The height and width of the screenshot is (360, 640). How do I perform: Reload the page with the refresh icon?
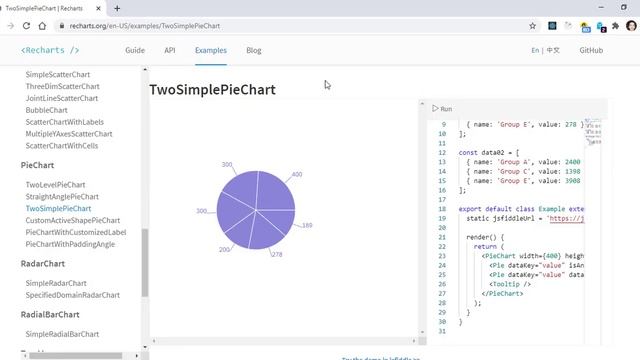pyautogui.click(x=26, y=26)
